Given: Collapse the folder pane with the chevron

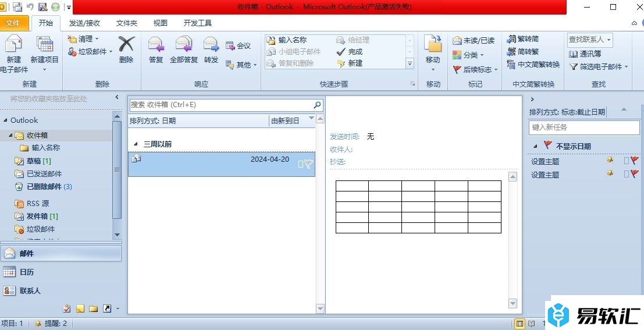Looking at the screenshot, I should 117,97.
